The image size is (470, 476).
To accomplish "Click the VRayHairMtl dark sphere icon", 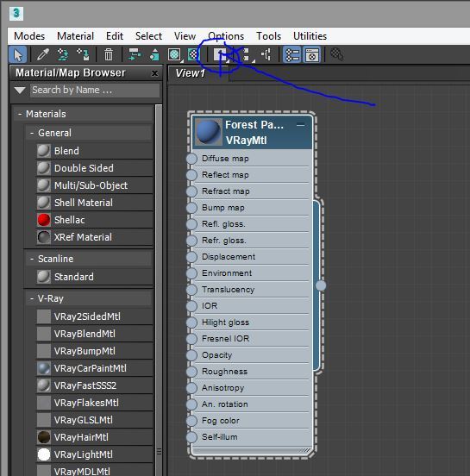I will (44, 437).
